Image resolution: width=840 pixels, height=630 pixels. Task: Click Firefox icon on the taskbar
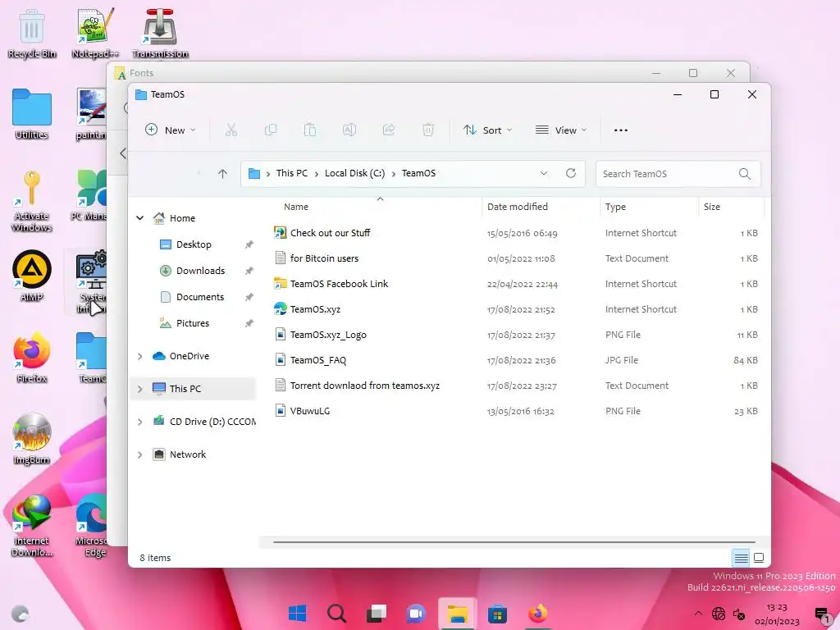(537, 614)
